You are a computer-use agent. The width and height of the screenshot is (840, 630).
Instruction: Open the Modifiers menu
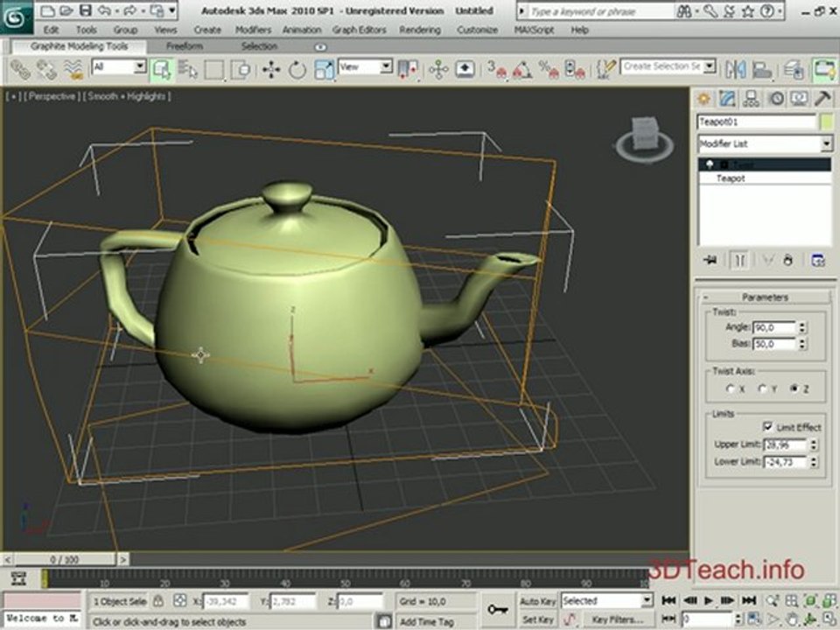(x=254, y=30)
